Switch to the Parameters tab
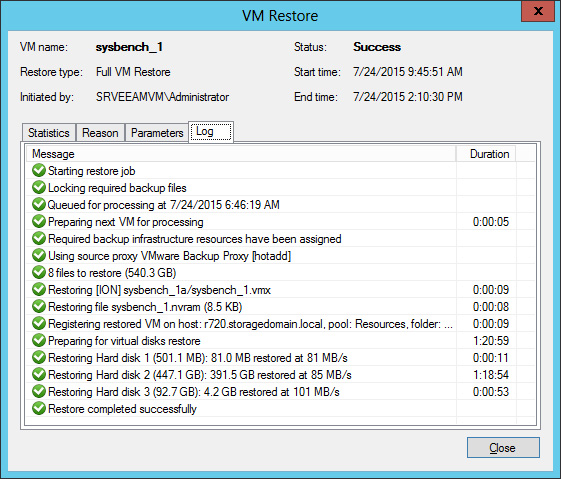This screenshot has width=561, height=479. (x=157, y=133)
